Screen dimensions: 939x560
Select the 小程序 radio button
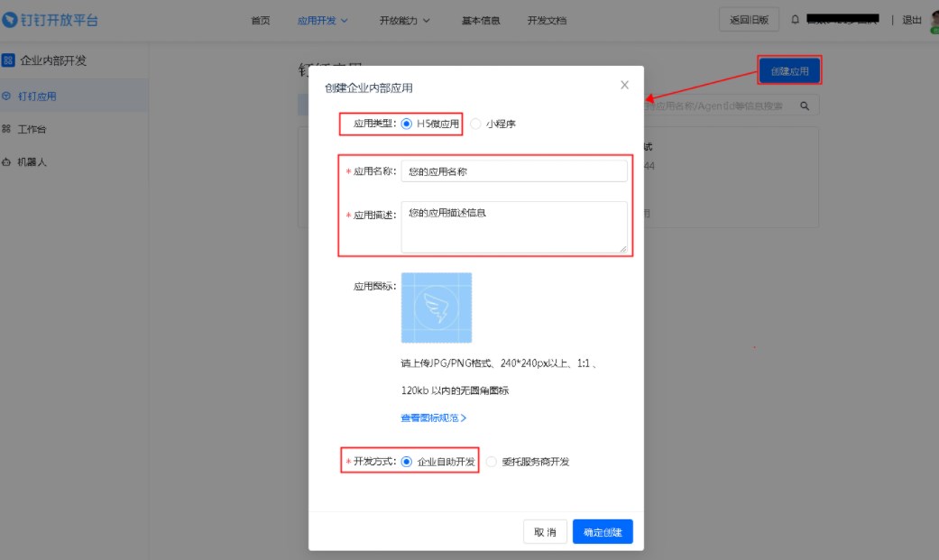475,124
